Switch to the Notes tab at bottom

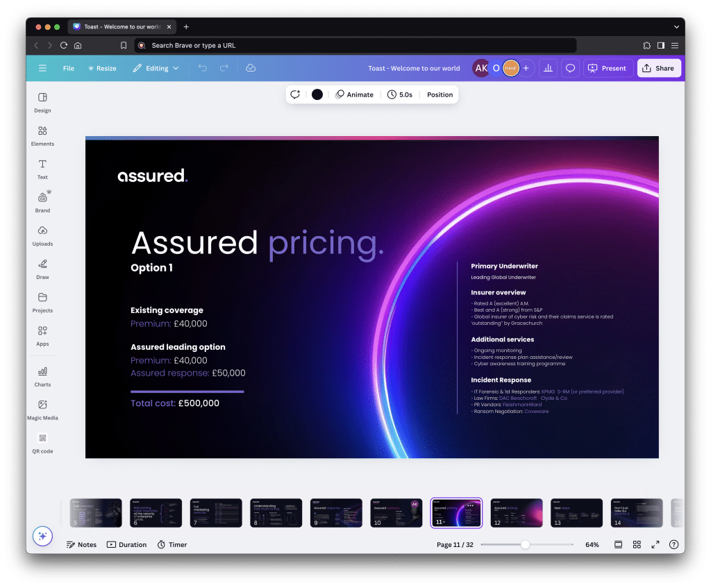(x=81, y=544)
